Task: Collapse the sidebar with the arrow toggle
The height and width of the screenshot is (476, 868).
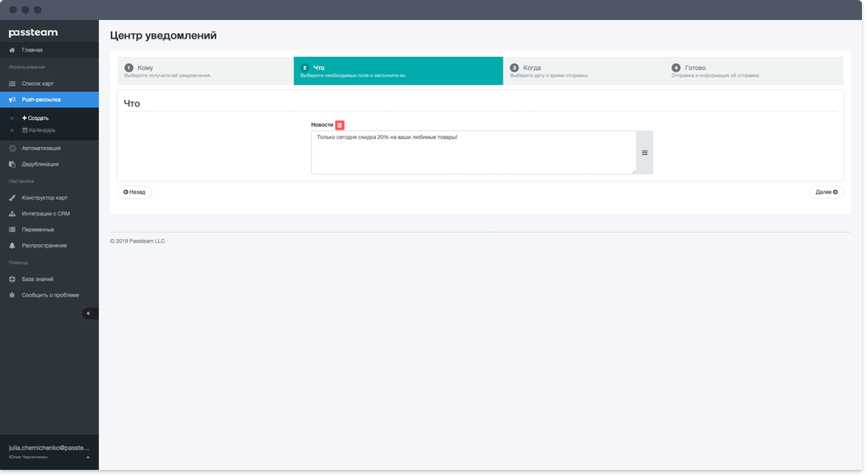Action: (90, 313)
